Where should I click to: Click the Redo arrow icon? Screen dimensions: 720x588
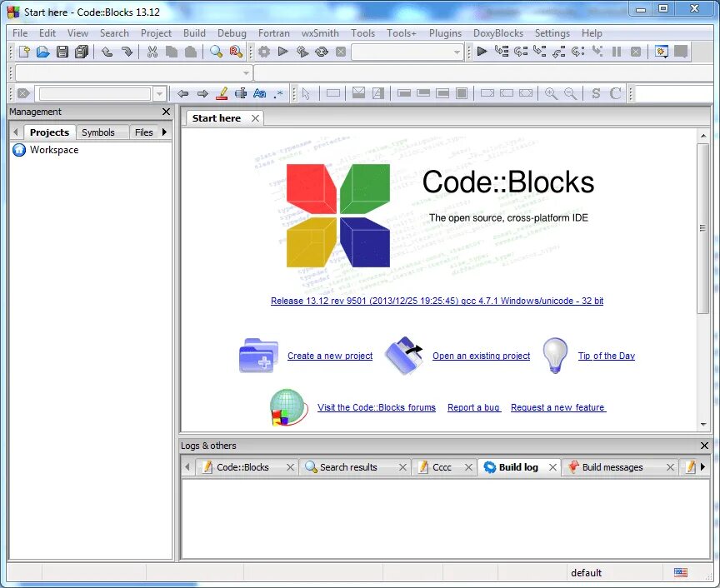coord(127,52)
